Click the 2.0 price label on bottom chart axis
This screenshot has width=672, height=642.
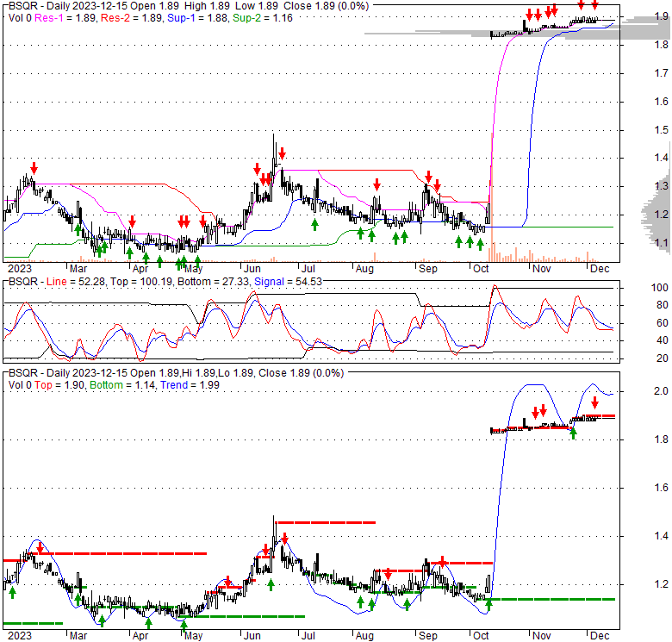tap(662, 391)
